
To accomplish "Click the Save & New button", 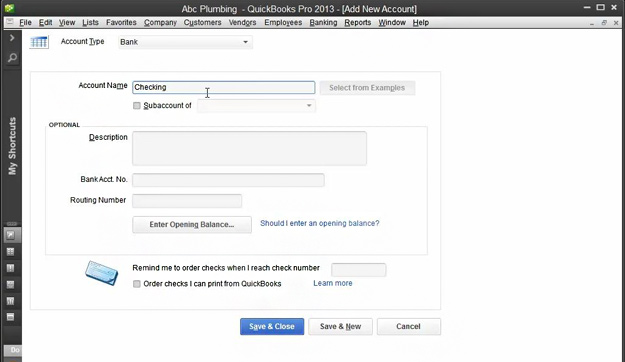I will tap(340, 327).
